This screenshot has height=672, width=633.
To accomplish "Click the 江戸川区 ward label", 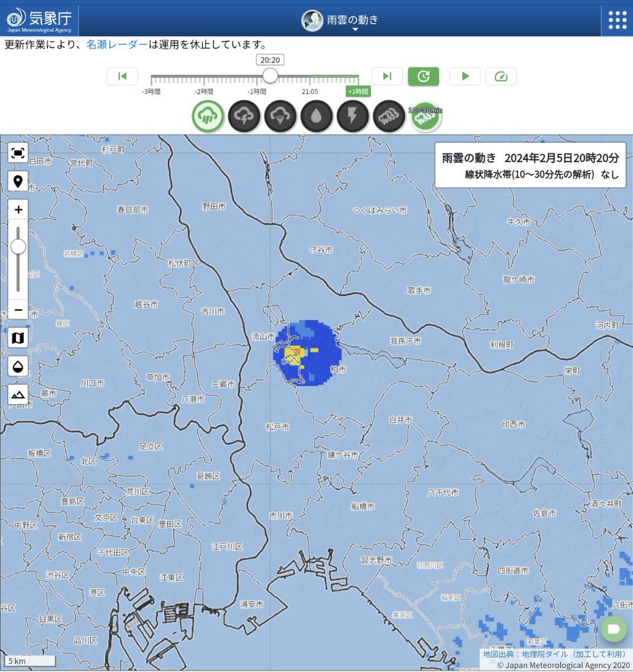I will (x=227, y=546).
